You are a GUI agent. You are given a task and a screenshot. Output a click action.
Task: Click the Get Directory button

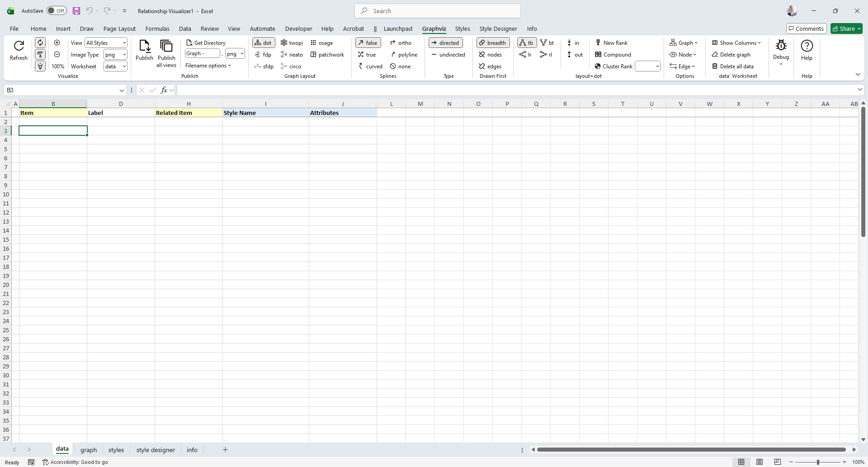coord(206,43)
